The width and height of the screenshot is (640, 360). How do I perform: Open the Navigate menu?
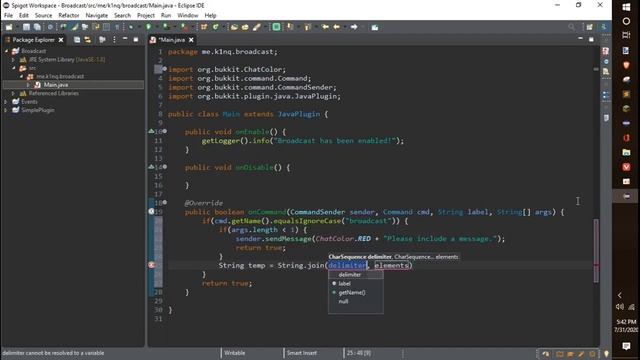[97, 16]
